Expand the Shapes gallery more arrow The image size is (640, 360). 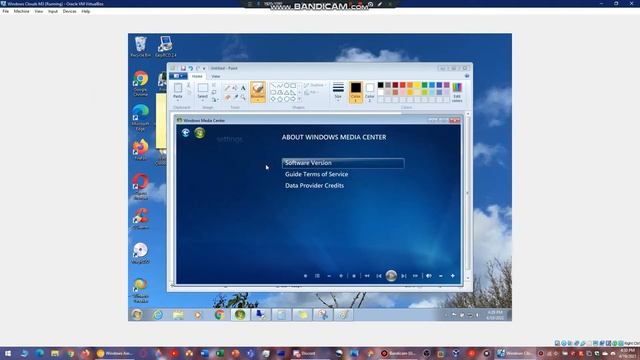[x=300, y=99]
